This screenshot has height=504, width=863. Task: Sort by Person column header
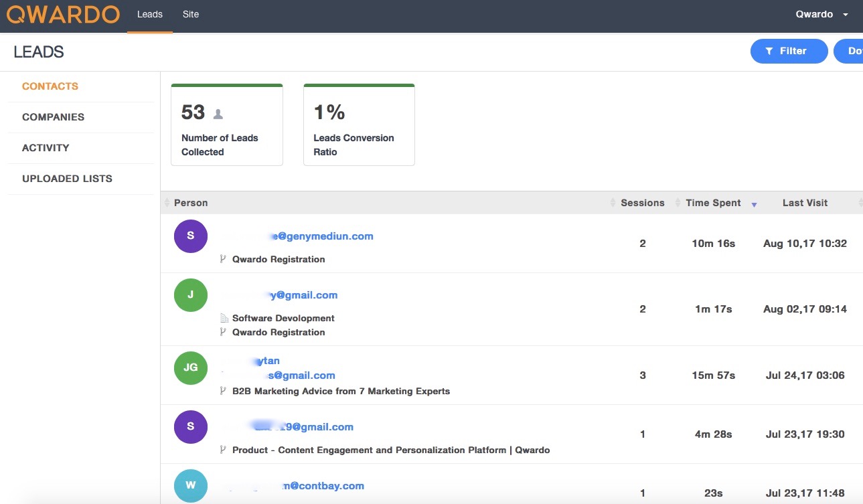pos(191,203)
